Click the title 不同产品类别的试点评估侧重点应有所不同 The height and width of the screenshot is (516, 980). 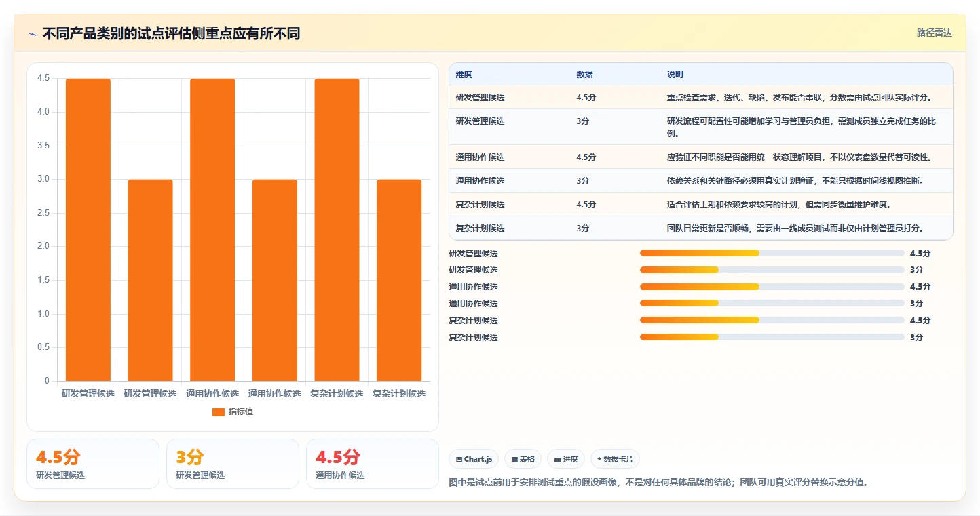(x=172, y=34)
